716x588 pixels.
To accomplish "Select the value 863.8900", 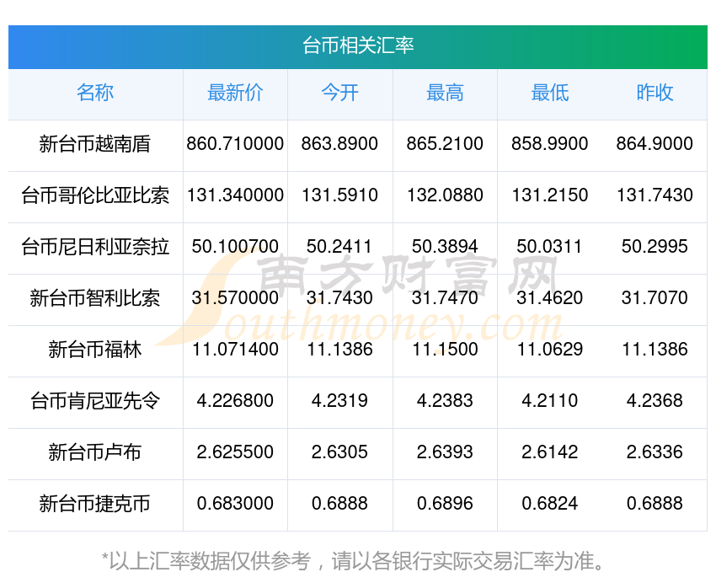I will [339, 144].
